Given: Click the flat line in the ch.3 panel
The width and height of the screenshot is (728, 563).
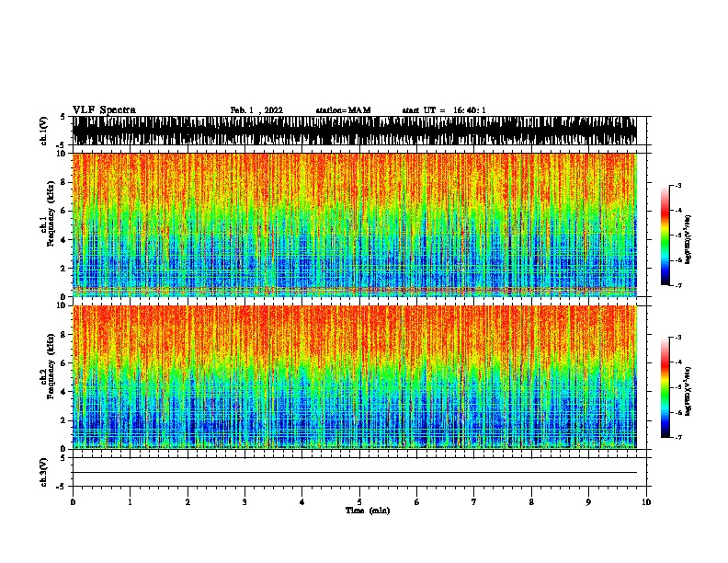Looking at the screenshot, I should click(354, 473).
